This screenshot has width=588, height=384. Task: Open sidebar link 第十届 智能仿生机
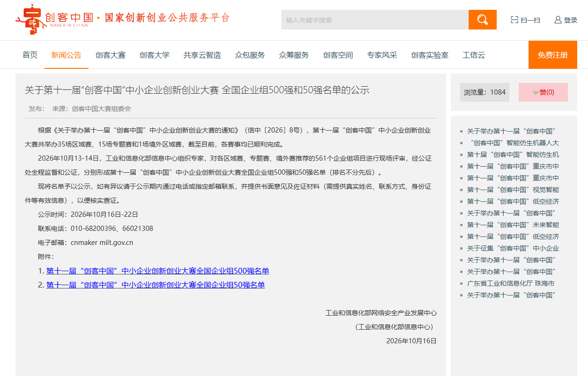(x=513, y=155)
